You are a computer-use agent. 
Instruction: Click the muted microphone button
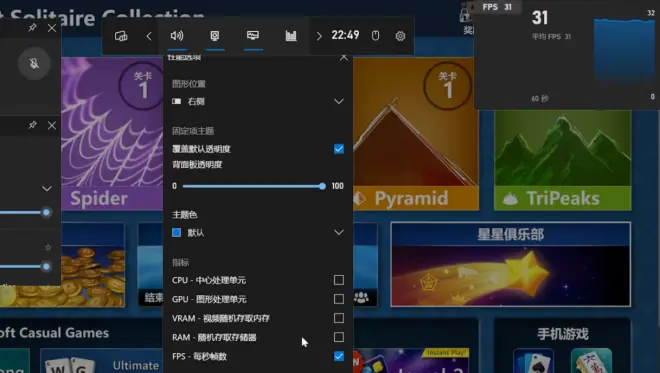pyautogui.click(x=35, y=64)
